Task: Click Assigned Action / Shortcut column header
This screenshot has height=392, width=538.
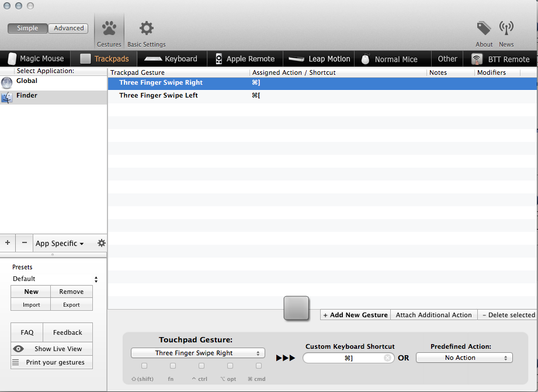Action: 338,72
